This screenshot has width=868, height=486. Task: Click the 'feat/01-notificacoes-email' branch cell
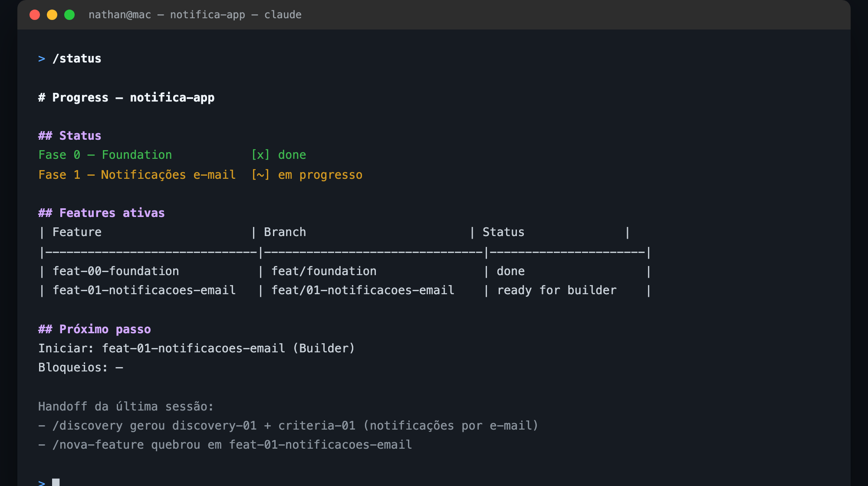pyautogui.click(x=363, y=290)
